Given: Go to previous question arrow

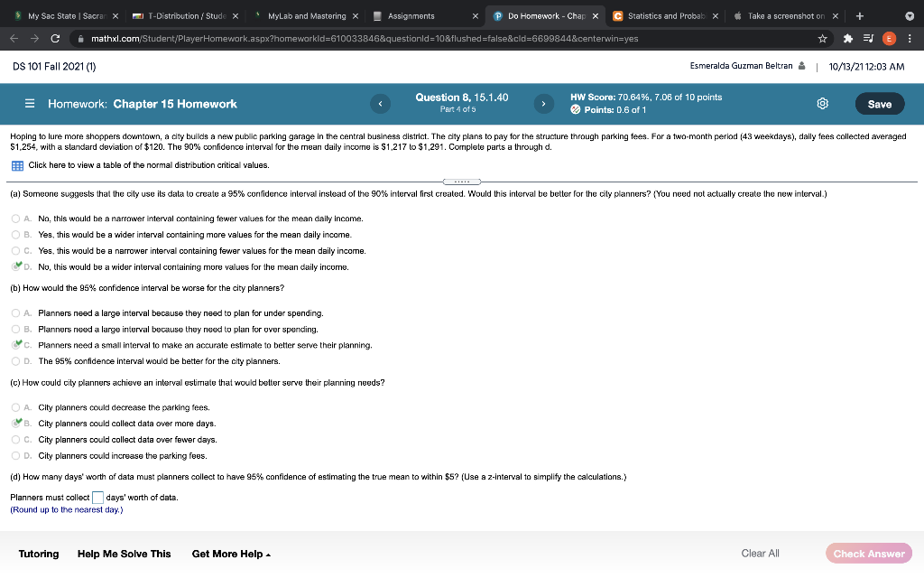Looking at the screenshot, I should [380, 104].
